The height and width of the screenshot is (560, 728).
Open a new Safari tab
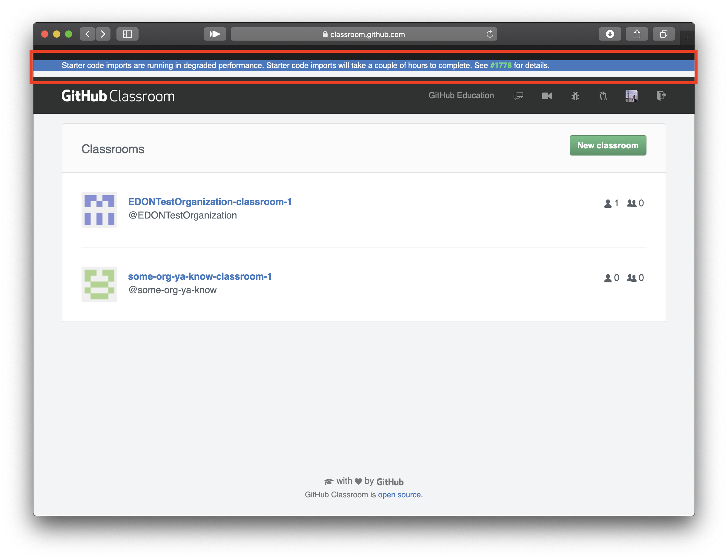(687, 38)
